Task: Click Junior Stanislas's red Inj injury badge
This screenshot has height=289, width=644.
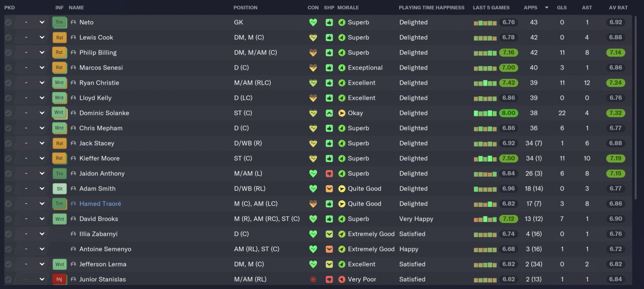Action: click(59, 279)
